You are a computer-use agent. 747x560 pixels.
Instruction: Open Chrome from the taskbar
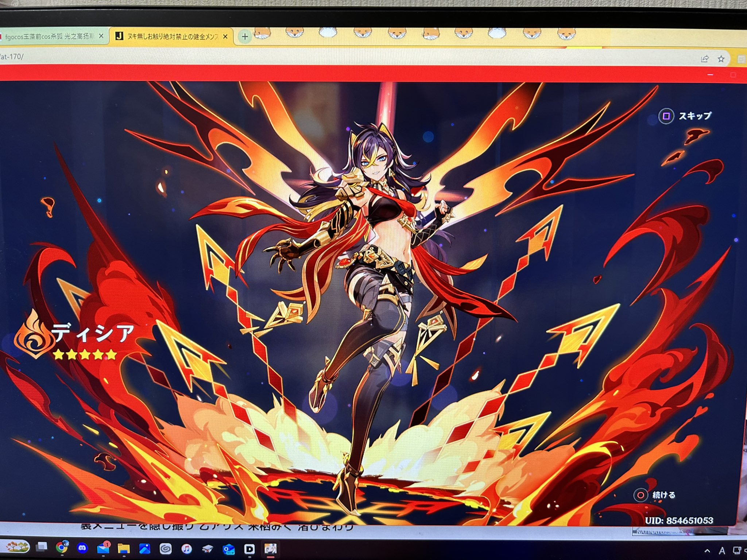pos(62,547)
